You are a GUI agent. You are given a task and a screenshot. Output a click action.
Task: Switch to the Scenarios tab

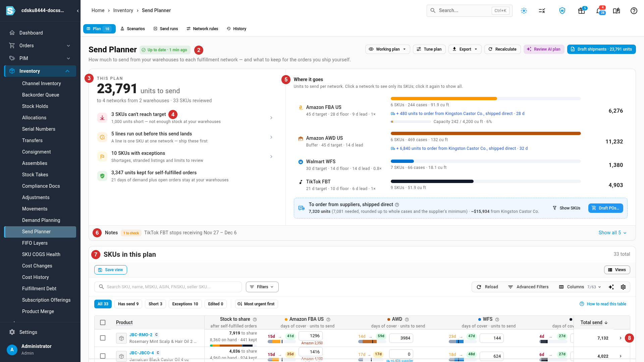pos(133,29)
